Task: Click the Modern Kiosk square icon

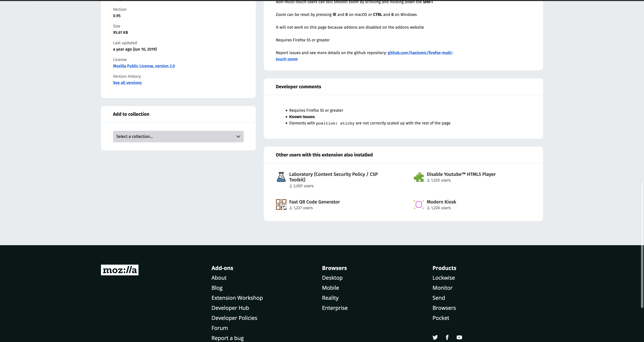Action: coord(418,204)
